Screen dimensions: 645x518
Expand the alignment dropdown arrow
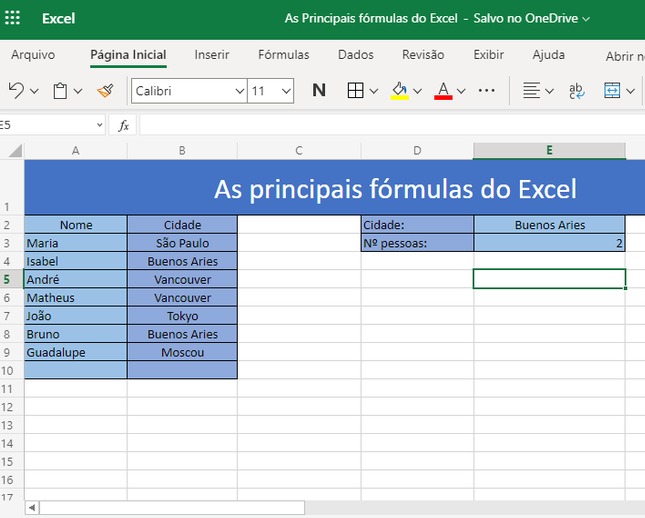pyautogui.click(x=549, y=91)
